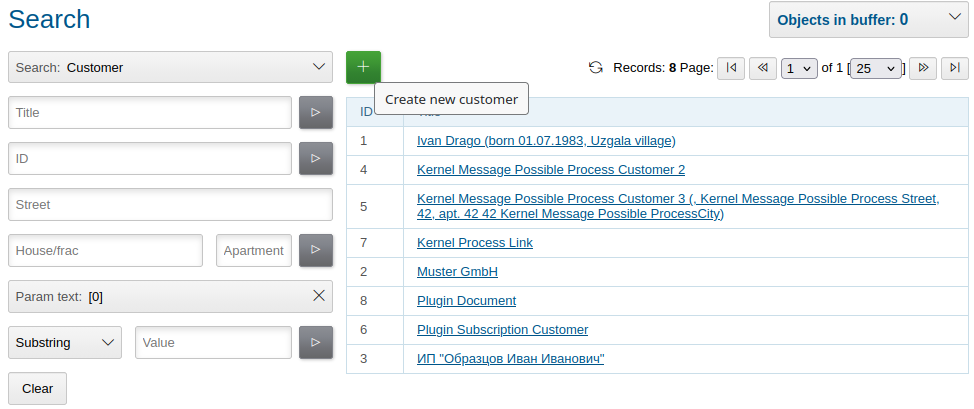Open Kernel Process Link customer

[475, 242]
